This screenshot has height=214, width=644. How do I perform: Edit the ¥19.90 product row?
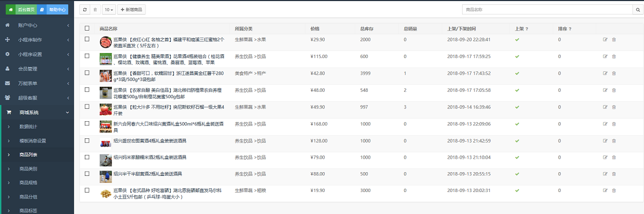(605, 190)
